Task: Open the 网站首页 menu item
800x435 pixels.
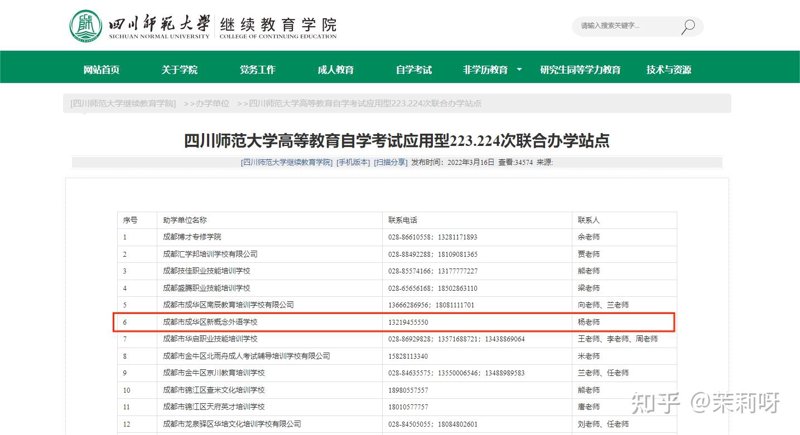Action: [101, 70]
